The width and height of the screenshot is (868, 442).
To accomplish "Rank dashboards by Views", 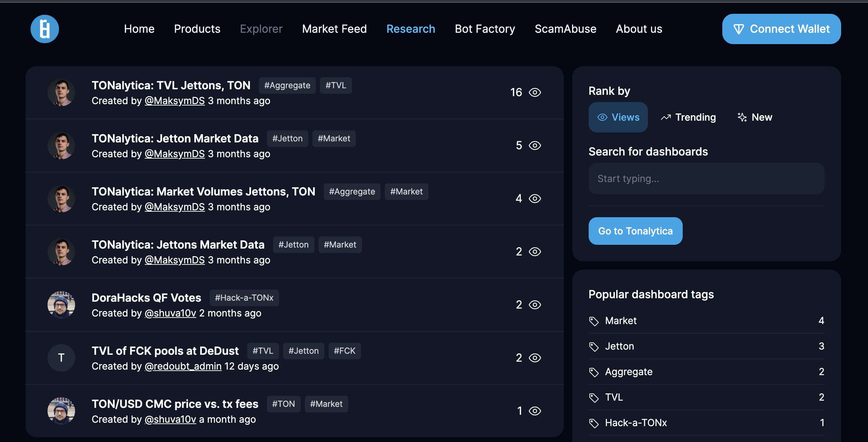I will click(x=618, y=117).
